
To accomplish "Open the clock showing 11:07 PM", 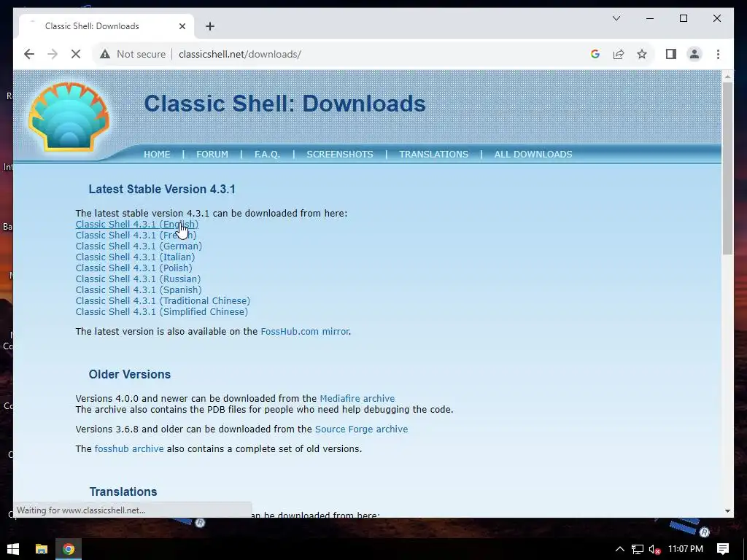I will point(686,549).
